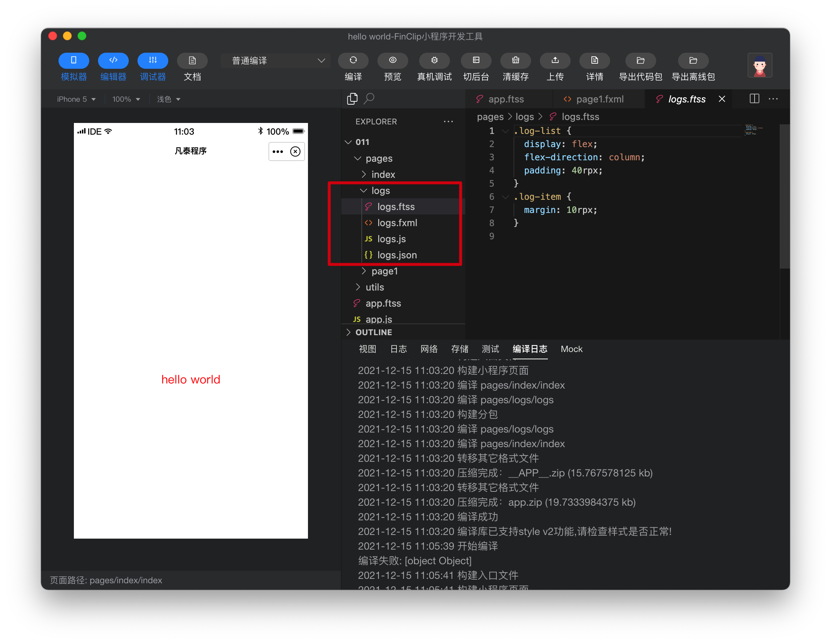Click the search magnifier icon in sidebar

coord(369,98)
